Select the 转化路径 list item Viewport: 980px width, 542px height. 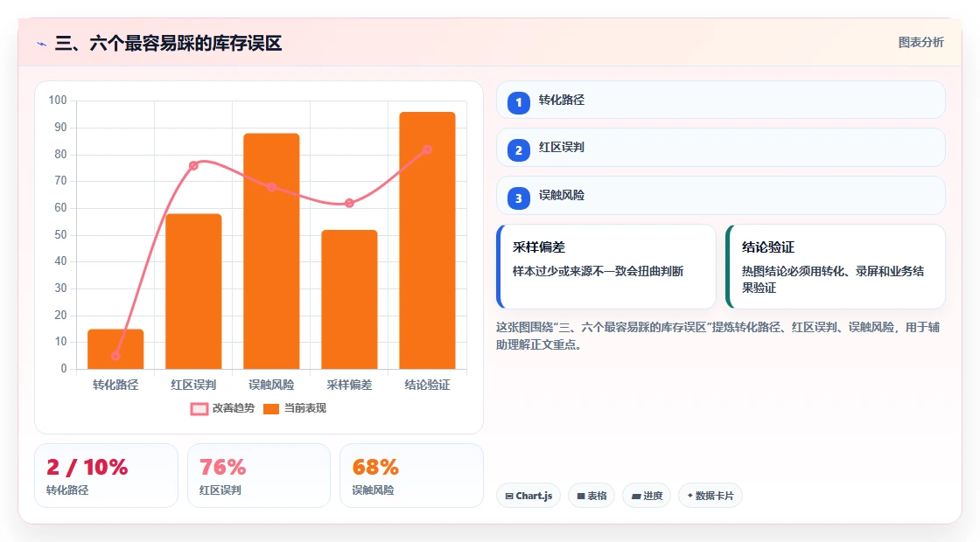pos(721,100)
